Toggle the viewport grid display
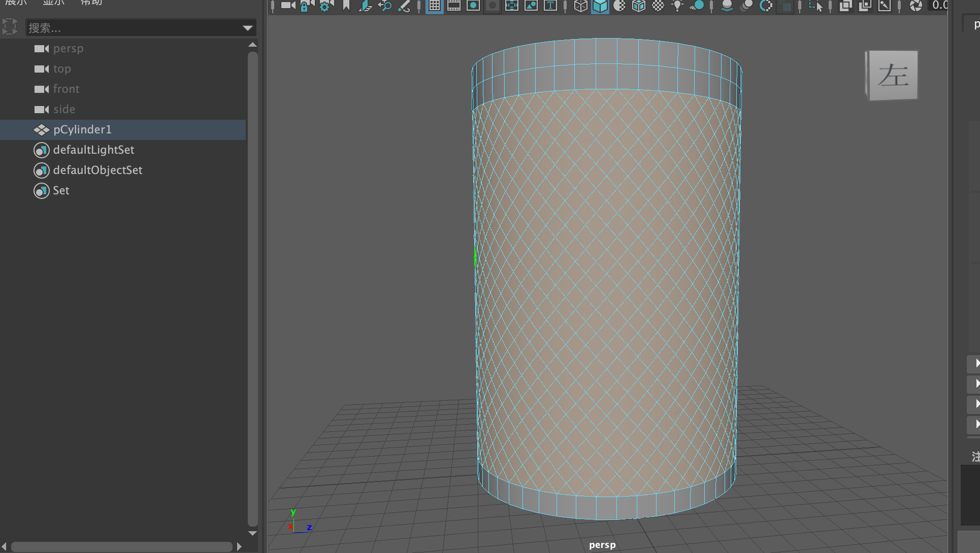The width and height of the screenshot is (980, 553). (435, 6)
